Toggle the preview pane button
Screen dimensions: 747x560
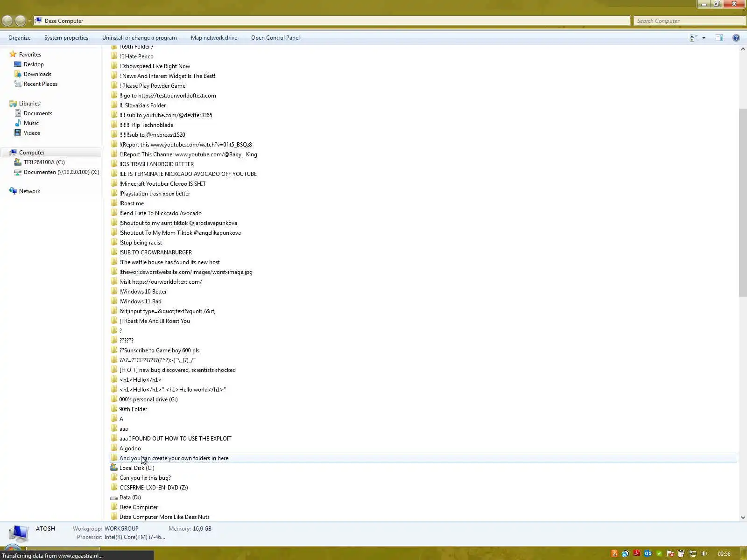(719, 38)
